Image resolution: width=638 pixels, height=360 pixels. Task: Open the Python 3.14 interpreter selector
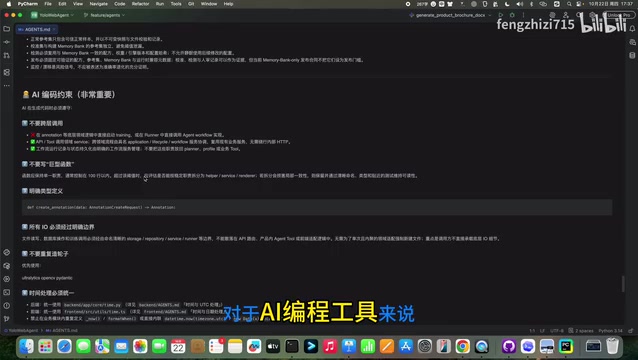611,330
